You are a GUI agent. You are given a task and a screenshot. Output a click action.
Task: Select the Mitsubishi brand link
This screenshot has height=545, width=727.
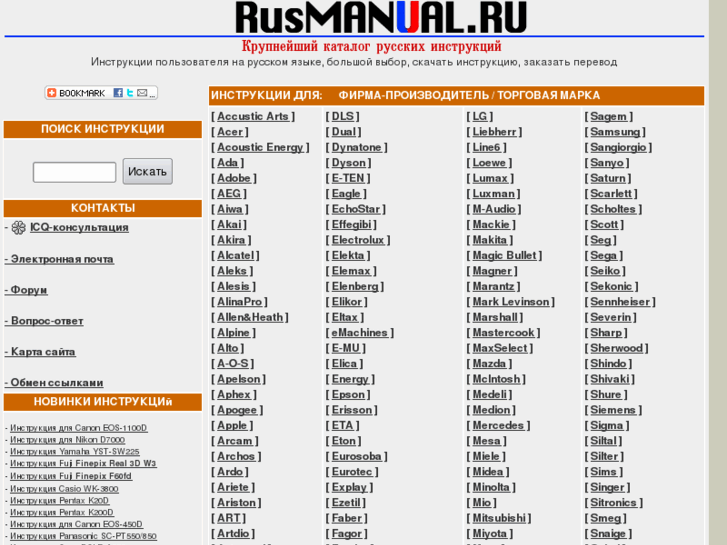pos(499,518)
